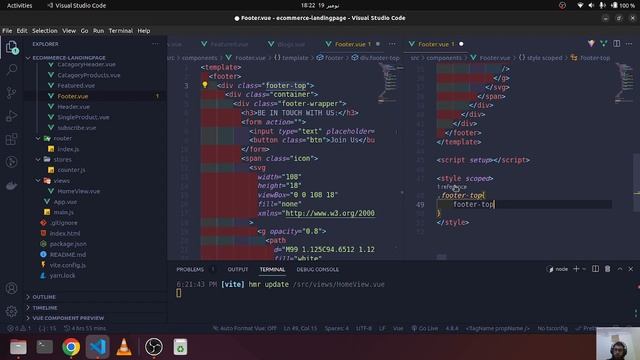Select Footer.vue tab in right editor group

click(436, 44)
